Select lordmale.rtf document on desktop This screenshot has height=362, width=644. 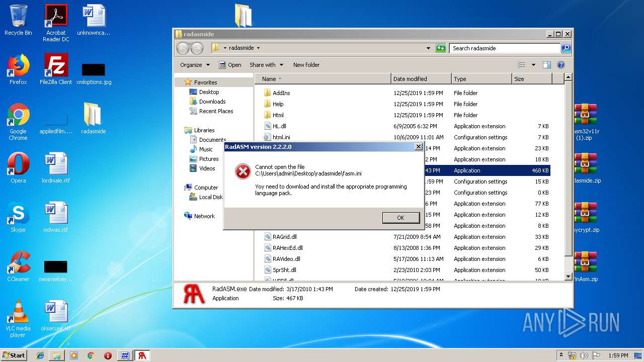[56, 168]
